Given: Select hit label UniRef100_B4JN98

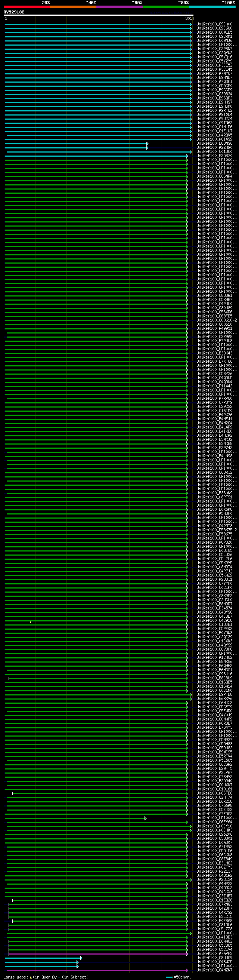Looking at the screenshot, I should pos(214,456).
